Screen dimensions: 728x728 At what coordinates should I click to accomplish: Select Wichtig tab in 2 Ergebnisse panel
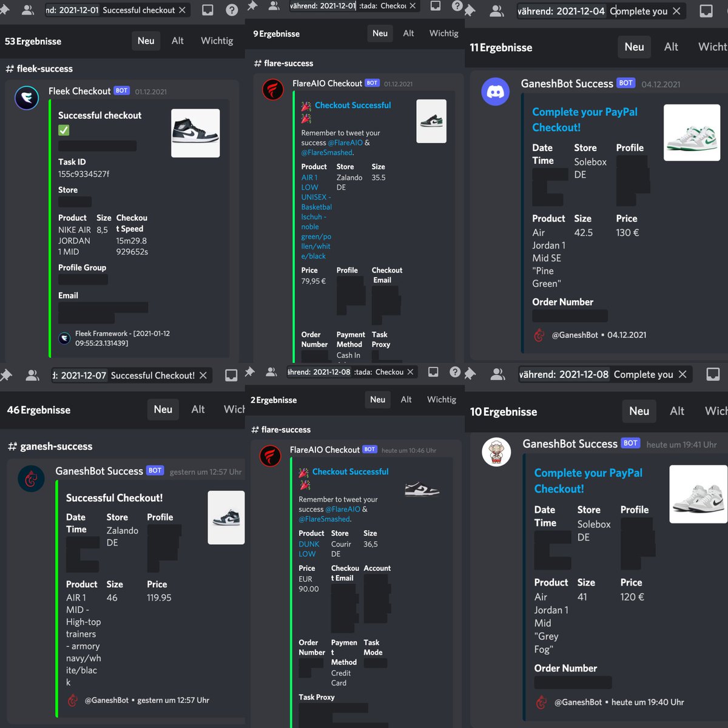(x=442, y=400)
